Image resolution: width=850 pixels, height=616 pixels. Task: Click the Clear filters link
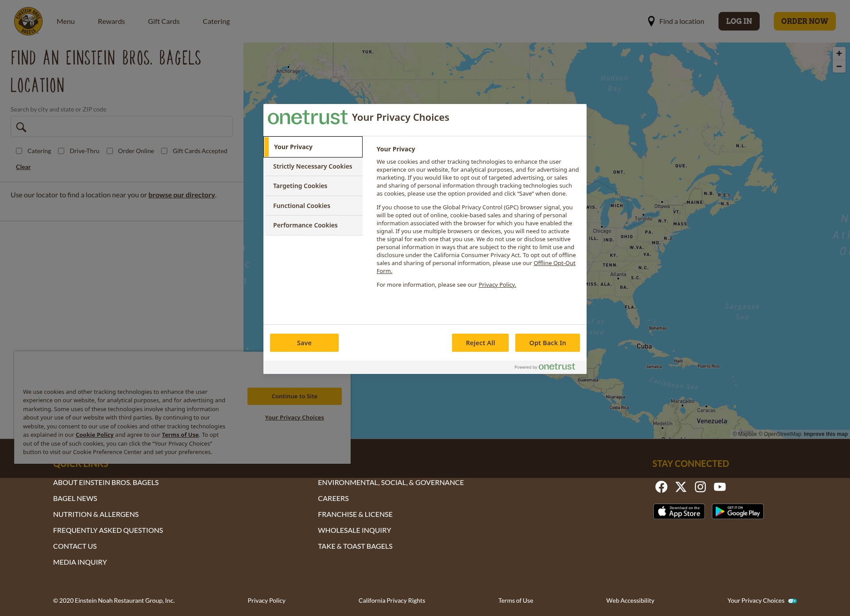[x=23, y=167]
